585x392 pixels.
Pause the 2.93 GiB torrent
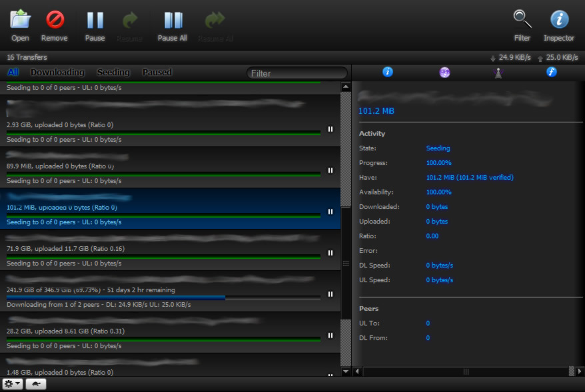[x=330, y=129]
